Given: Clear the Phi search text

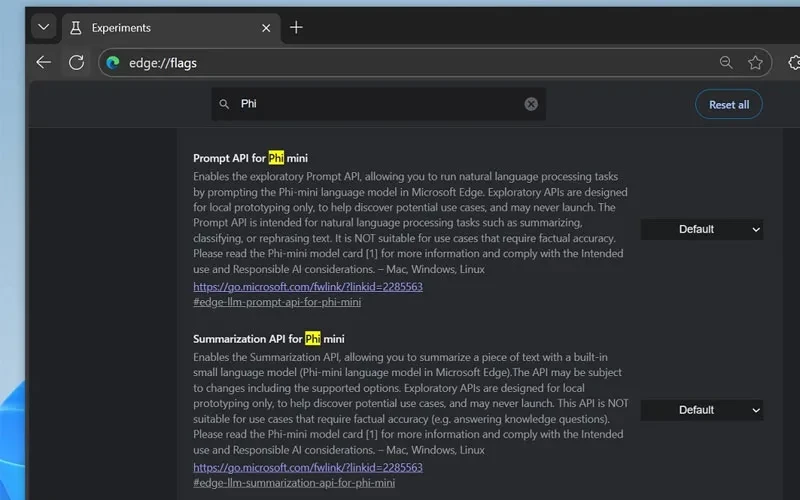Looking at the screenshot, I should (x=531, y=104).
